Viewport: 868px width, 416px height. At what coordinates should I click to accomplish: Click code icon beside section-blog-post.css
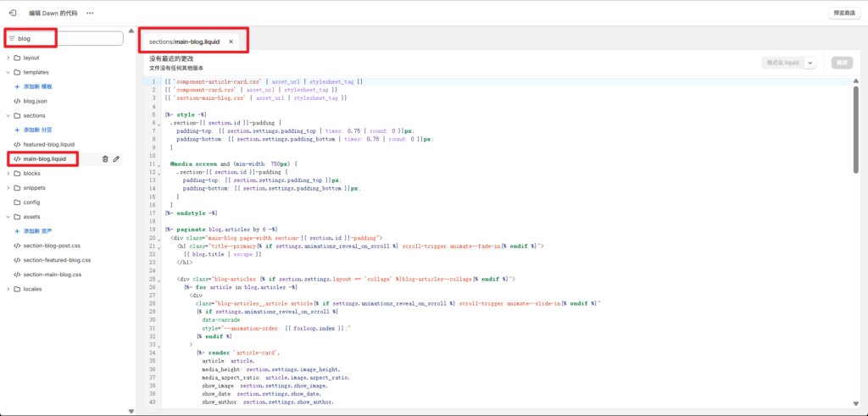click(17, 245)
